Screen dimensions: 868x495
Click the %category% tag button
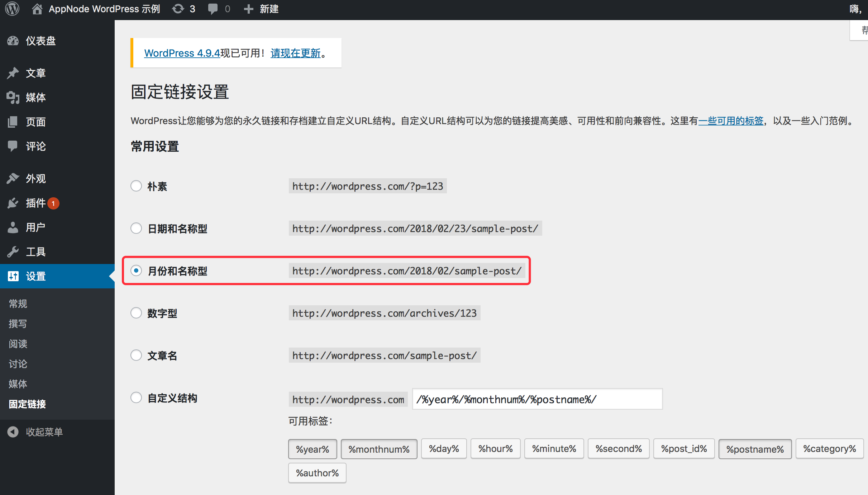[x=830, y=449]
